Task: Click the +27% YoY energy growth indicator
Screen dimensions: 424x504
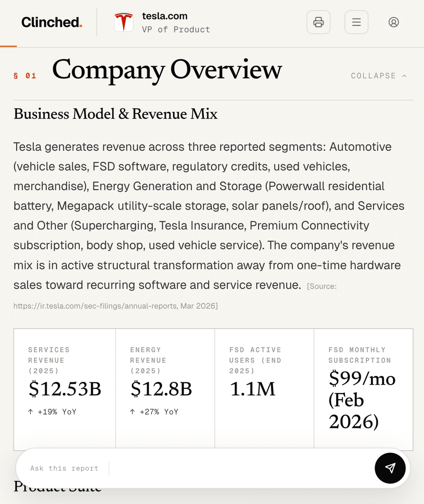Action: pyautogui.click(x=154, y=412)
